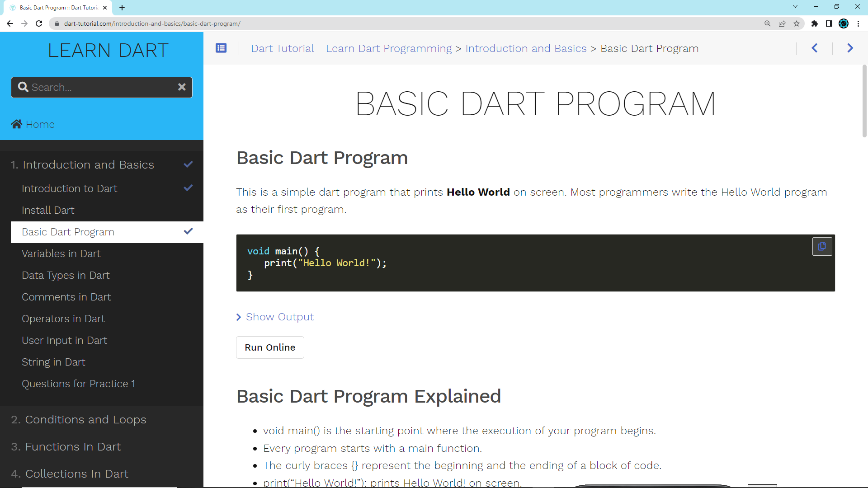
Task: Open browser side panel icon
Action: (829, 23)
